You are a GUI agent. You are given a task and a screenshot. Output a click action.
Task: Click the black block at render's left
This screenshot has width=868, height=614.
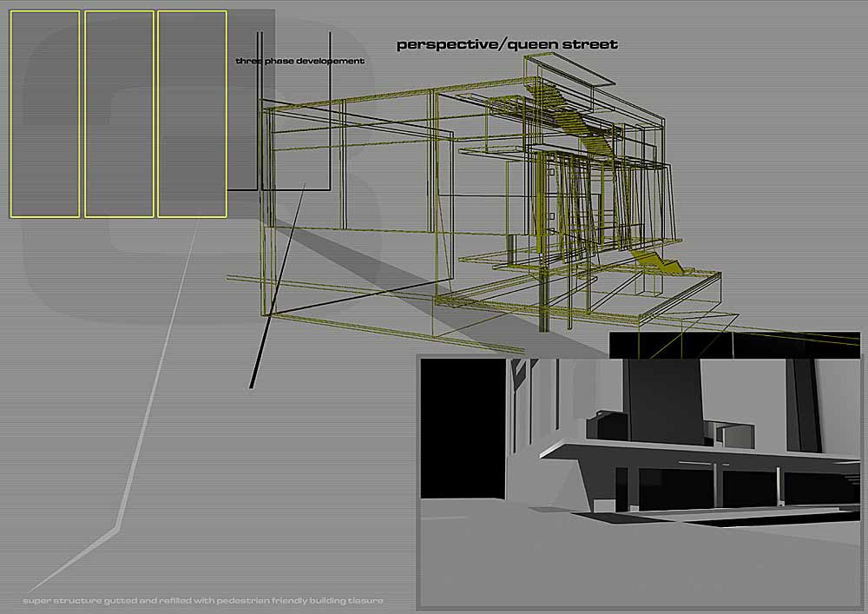(x=463, y=430)
